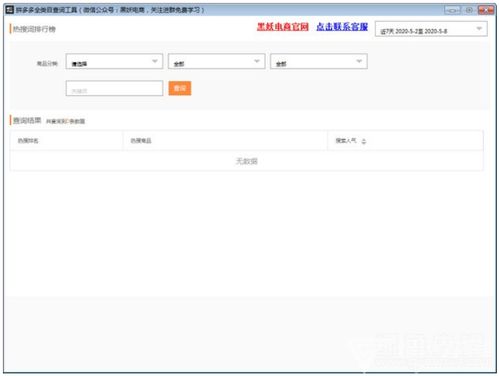This screenshot has height=377, width=499.
Task: Close the window with the red X button
Action: click(486, 10)
